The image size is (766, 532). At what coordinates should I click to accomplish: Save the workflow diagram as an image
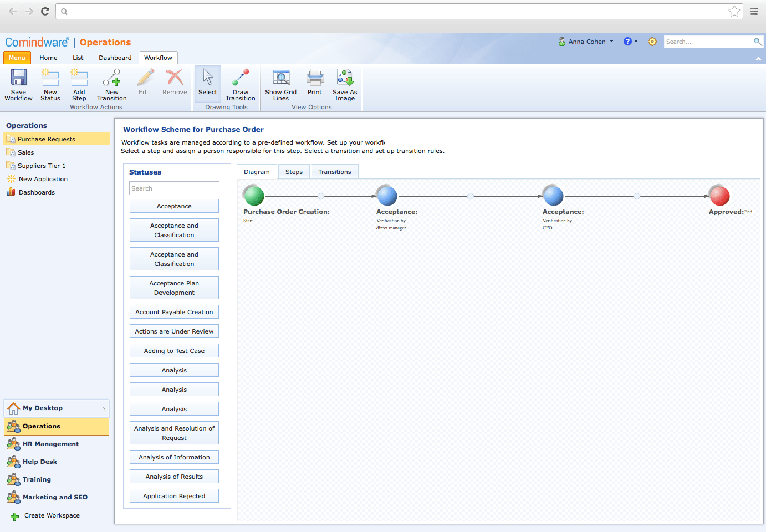[x=345, y=84]
